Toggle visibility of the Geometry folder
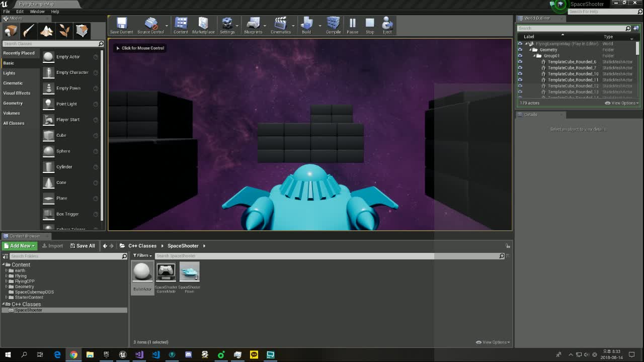This screenshot has width=644, height=362. 520,50
